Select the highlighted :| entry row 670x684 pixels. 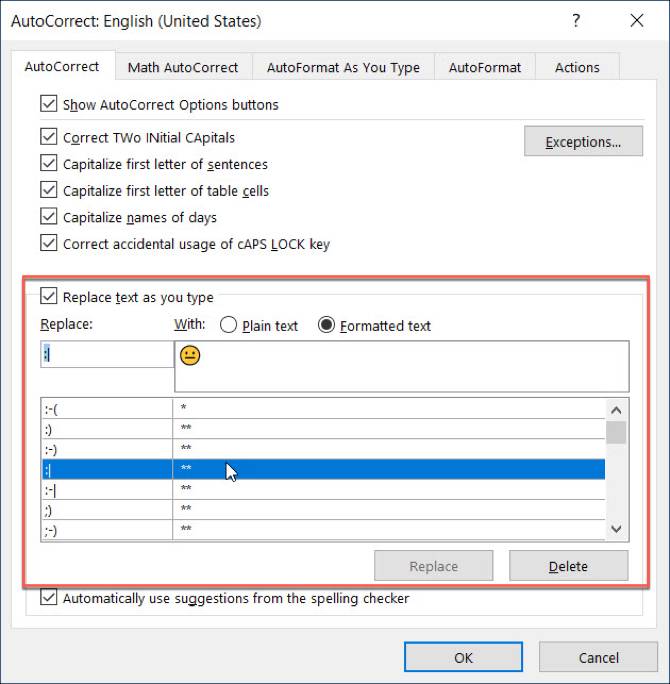[323, 469]
